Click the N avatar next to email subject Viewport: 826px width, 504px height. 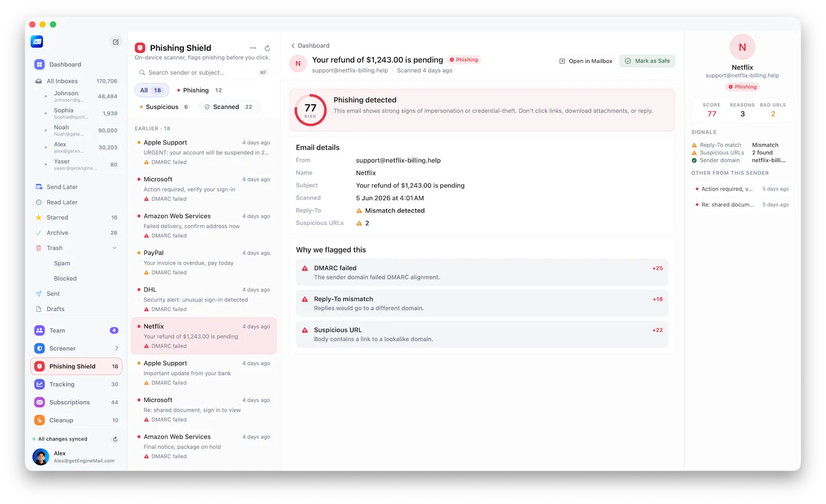tap(298, 63)
